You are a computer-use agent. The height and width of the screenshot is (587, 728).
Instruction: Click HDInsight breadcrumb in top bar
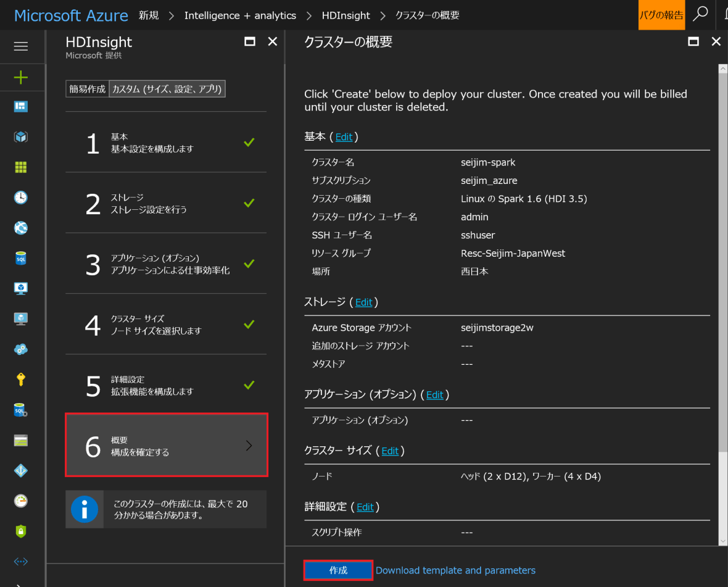pos(345,15)
